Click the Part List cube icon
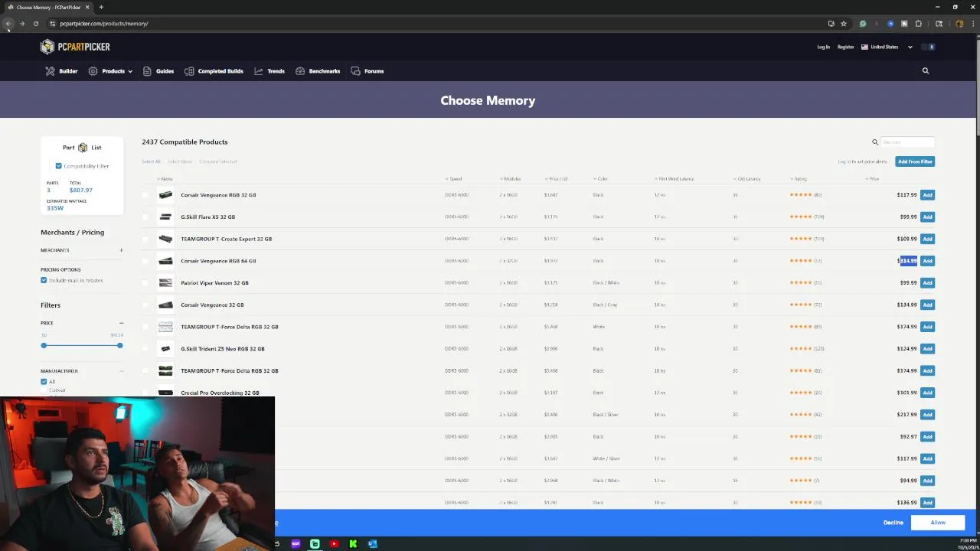This screenshot has height=551, width=980. (x=83, y=148)
